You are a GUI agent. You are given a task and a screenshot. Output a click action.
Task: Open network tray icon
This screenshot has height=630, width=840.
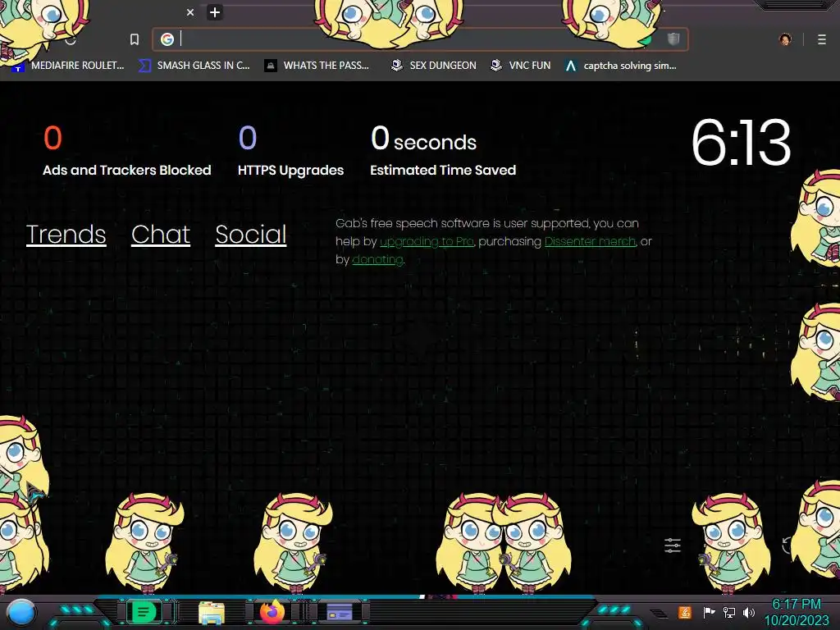728,612
